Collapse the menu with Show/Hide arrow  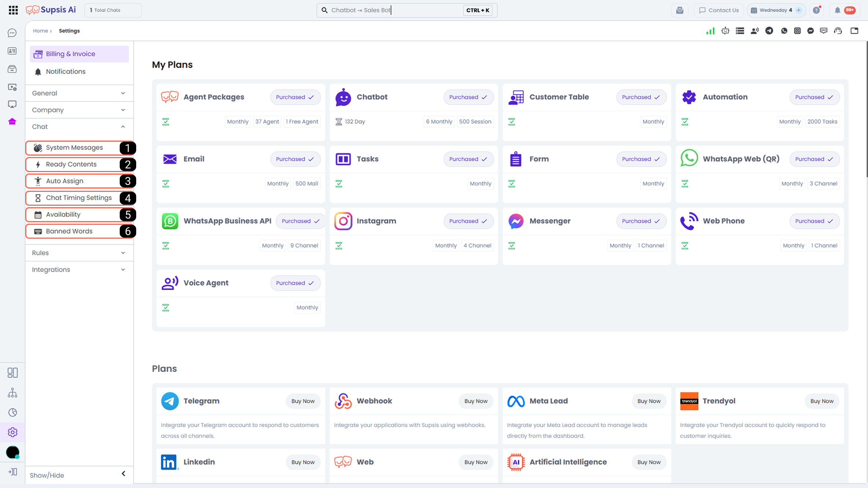123,474
